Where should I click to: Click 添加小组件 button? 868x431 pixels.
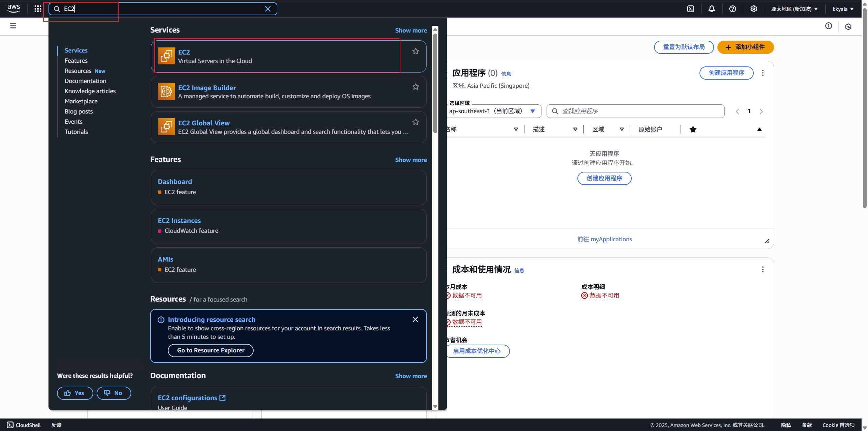click(x=746, y=47)
